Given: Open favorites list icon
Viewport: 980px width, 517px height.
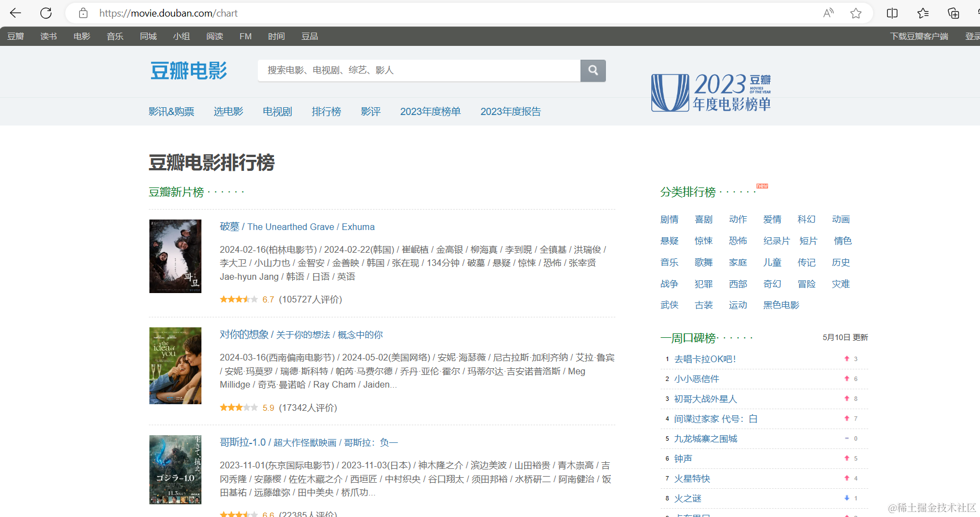Looking at the screenshot, I should [922, 13].
